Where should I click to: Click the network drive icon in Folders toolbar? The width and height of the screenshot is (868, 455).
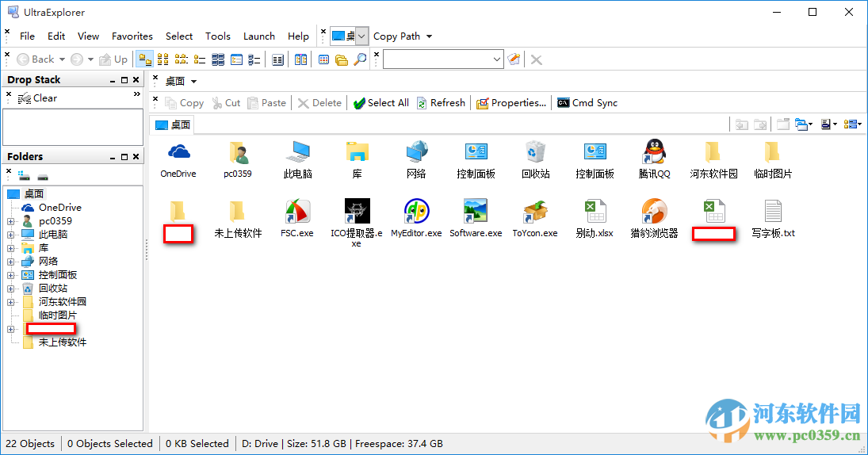coord(24,177)
